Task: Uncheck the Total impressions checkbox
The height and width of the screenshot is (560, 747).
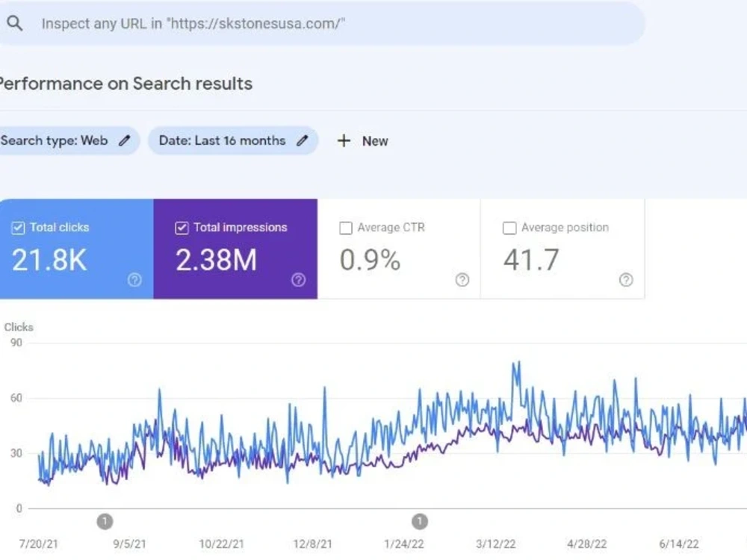Action: pos(182,228)
